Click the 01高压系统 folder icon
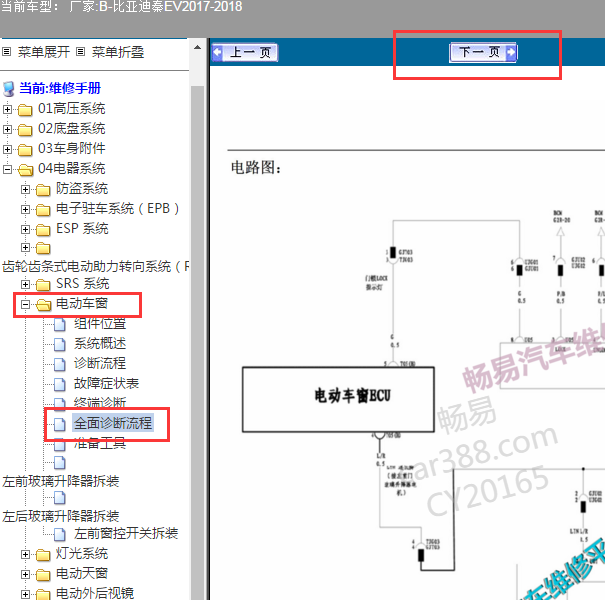Screen dimensions: 605x600 click(x=25, y=110)
